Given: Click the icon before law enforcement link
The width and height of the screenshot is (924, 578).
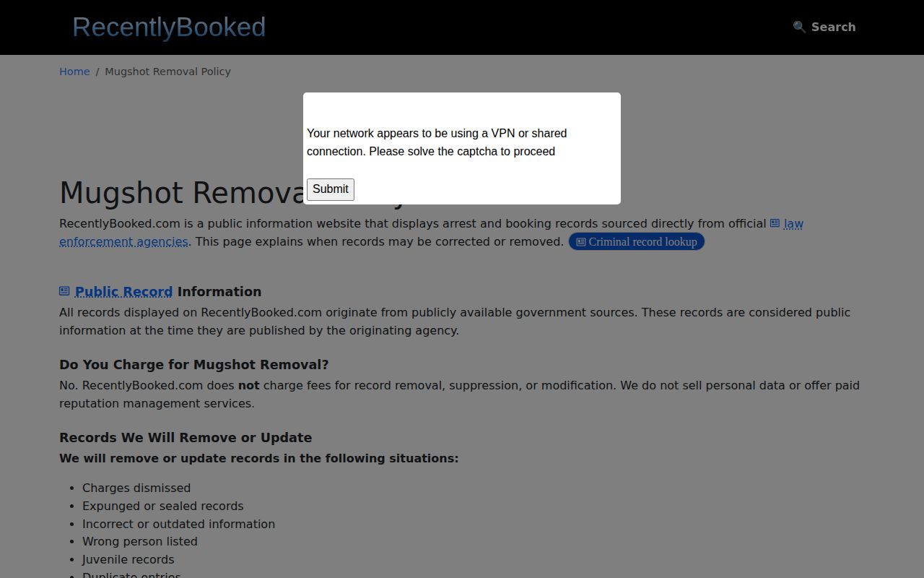Looking at the screenshot, I should coord(775,224).
